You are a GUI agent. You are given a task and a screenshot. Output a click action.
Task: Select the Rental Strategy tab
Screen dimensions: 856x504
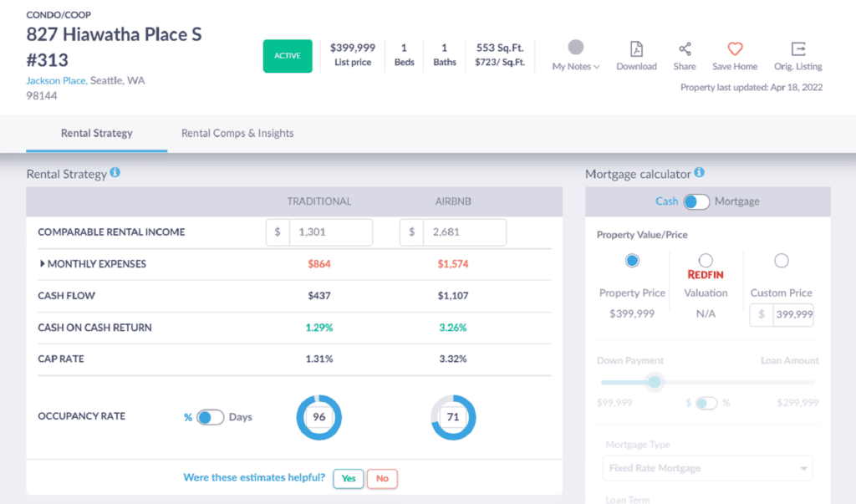(x=96, y=133)
